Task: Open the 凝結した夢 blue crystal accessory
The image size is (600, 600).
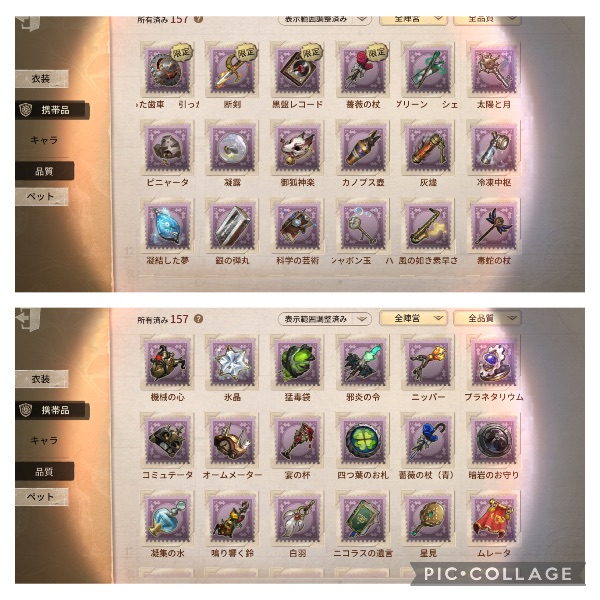Action: (x=167, y=227)
